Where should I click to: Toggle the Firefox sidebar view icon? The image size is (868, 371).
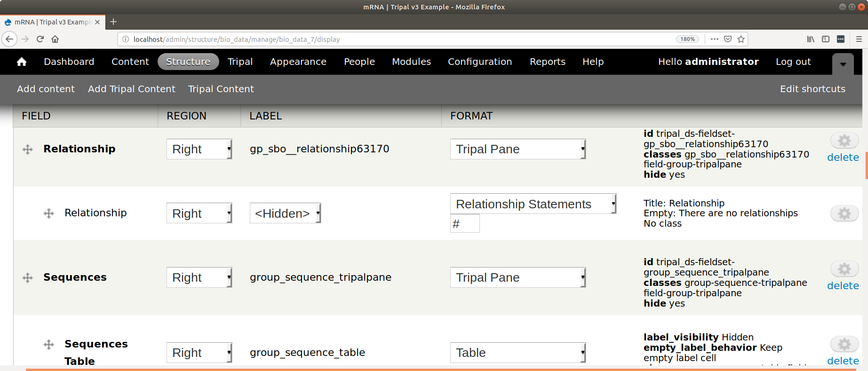coord(826,39)
